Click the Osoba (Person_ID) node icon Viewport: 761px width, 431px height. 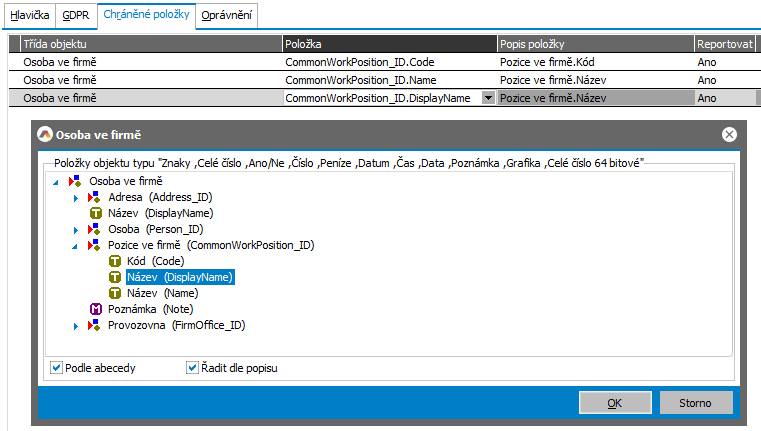tap(95, 229)
